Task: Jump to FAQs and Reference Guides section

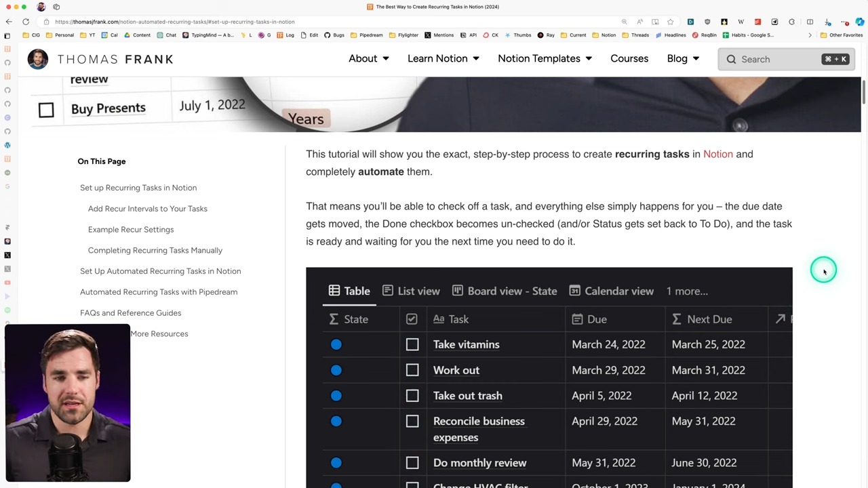Action: point(130,312)
